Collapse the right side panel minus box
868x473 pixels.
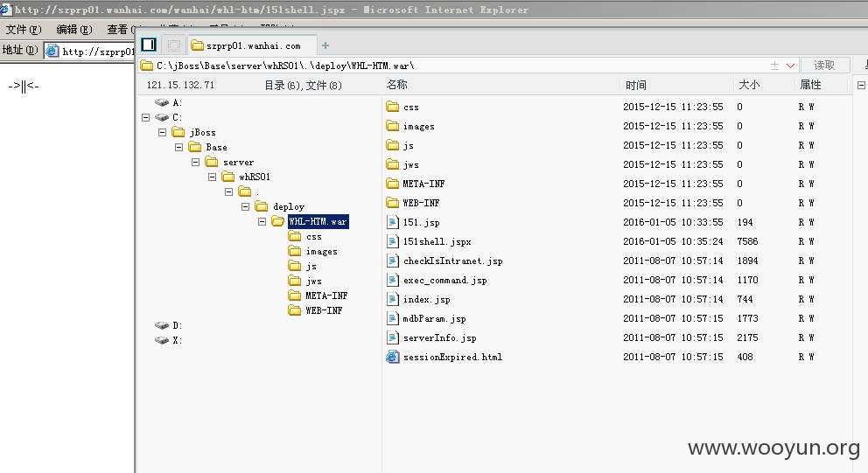click(861, 85)
